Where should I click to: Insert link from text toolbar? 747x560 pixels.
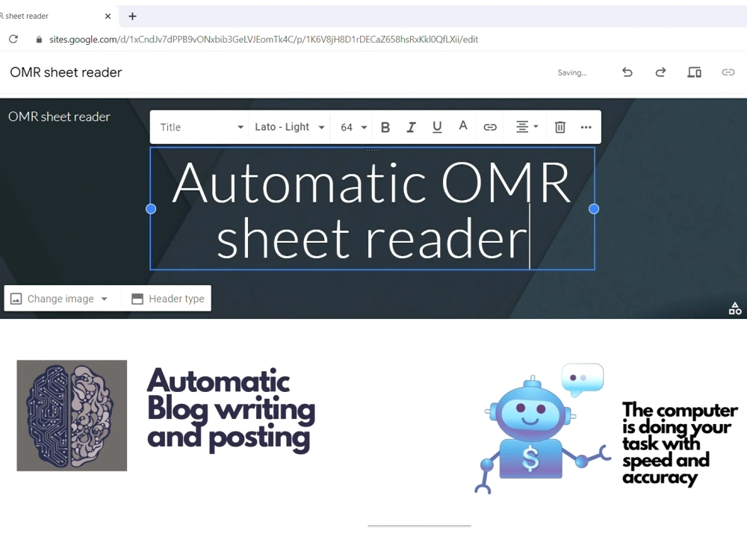pyautogui.click(x=490, y=127)
